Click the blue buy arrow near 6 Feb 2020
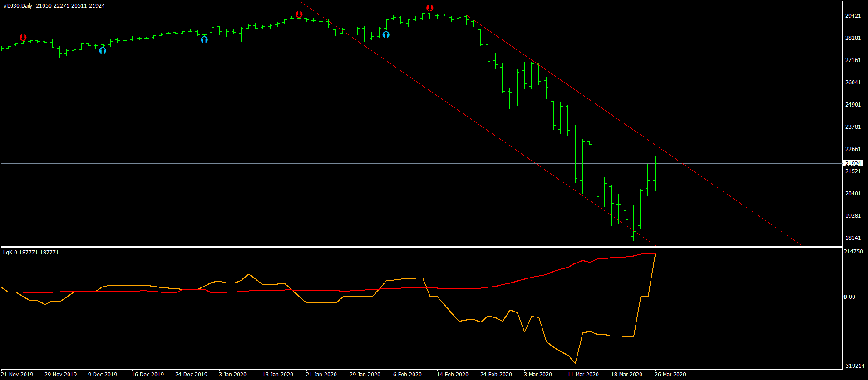868x380 pixels. click(x=385, y=34)
